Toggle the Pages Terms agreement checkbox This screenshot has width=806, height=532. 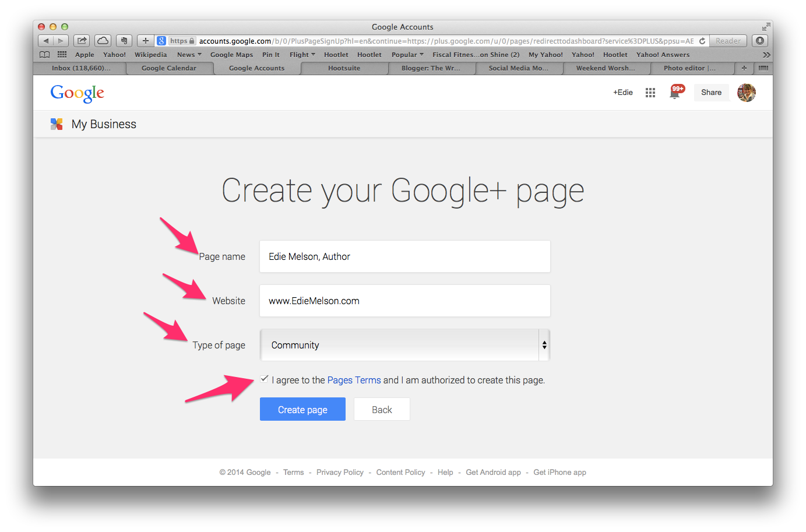265,379
